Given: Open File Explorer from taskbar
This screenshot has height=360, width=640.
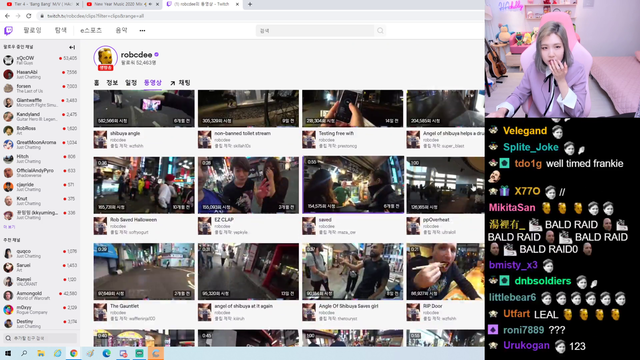Looking at the screenshot, I should point(41,353).
